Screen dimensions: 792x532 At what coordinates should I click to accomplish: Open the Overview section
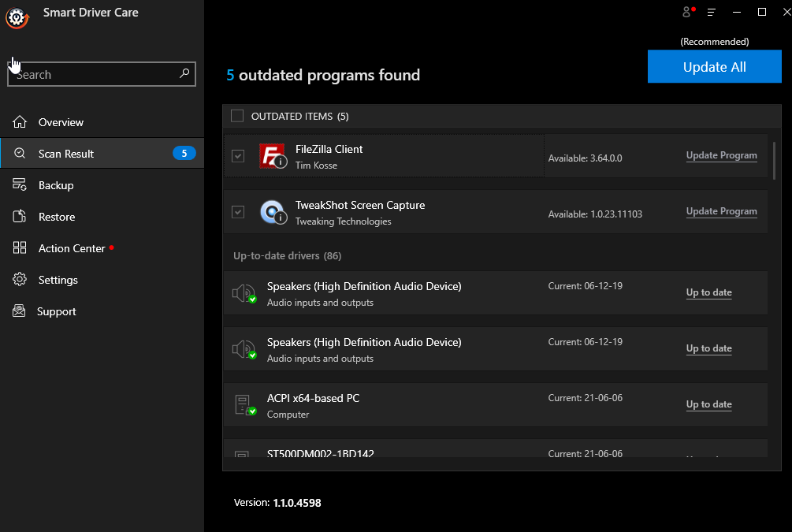click(x=102, y=122)
